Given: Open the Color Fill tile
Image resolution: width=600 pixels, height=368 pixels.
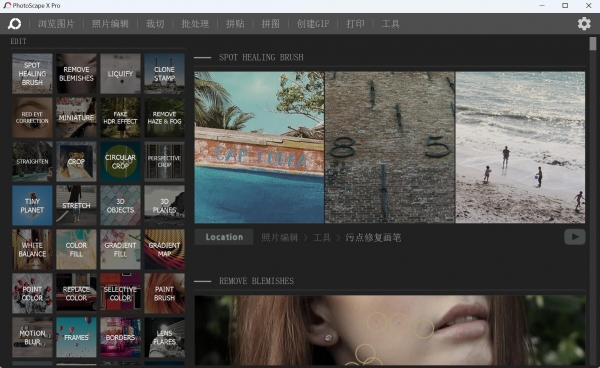Looking at the screenshot, I should pyautogui.click(x=76, y=249).
